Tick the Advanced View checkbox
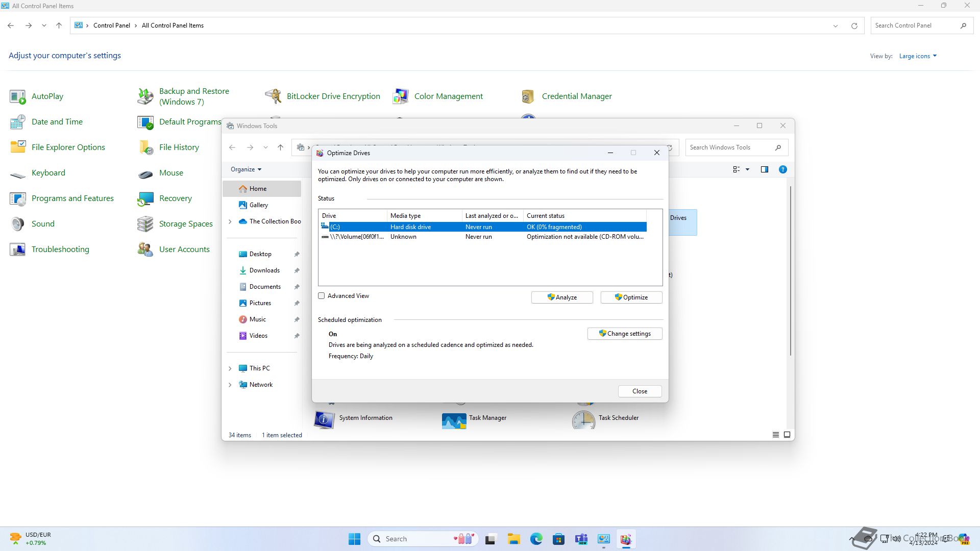Screen dimensions: 980x551 322,296
